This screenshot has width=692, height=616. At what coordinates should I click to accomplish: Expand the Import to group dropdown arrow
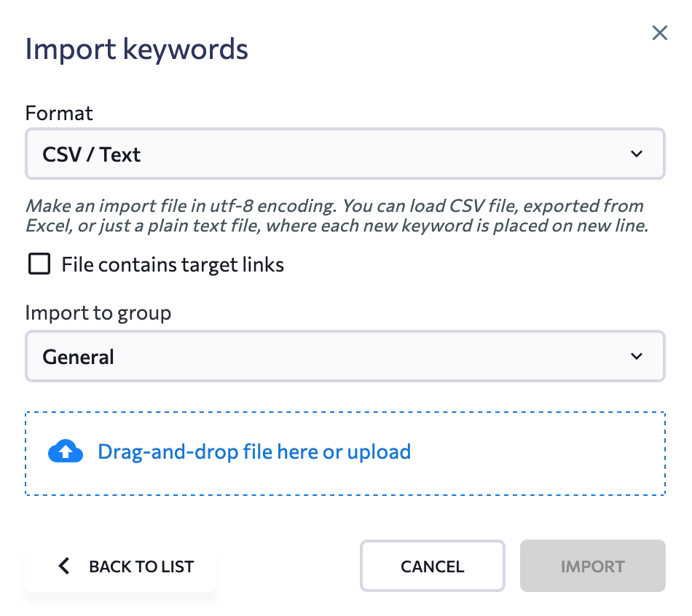click(x=636, y=356)
